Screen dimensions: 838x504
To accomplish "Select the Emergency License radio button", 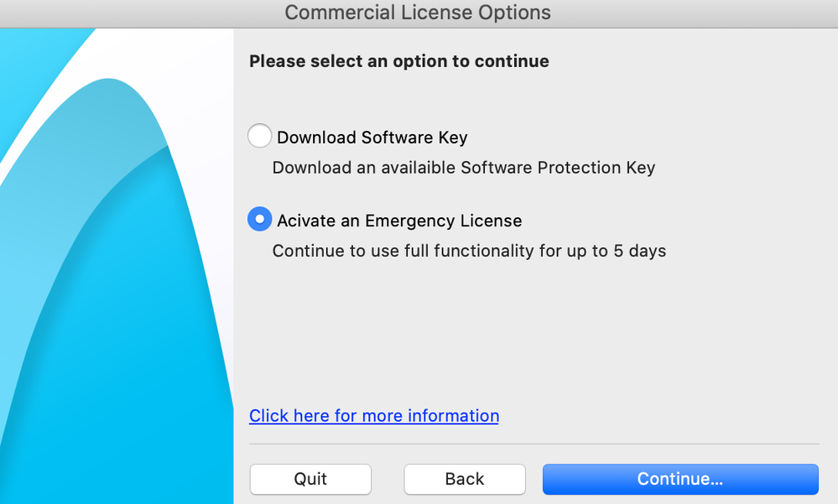I will [260, 220].
